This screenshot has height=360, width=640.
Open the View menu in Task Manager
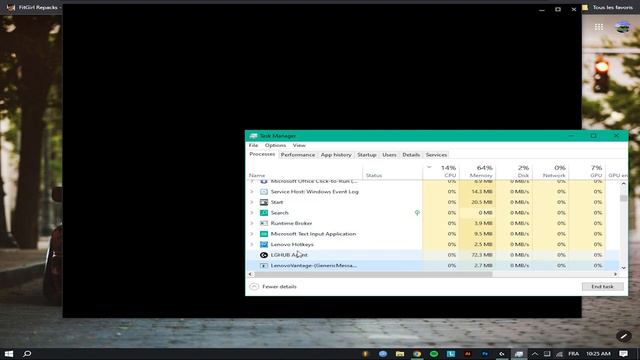(x=299, y=145)
